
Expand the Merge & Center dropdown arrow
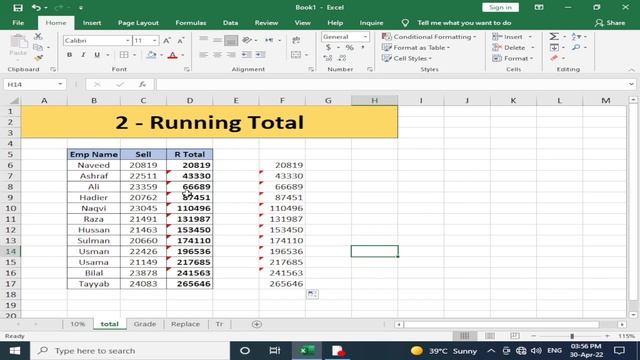pos(306,55)
